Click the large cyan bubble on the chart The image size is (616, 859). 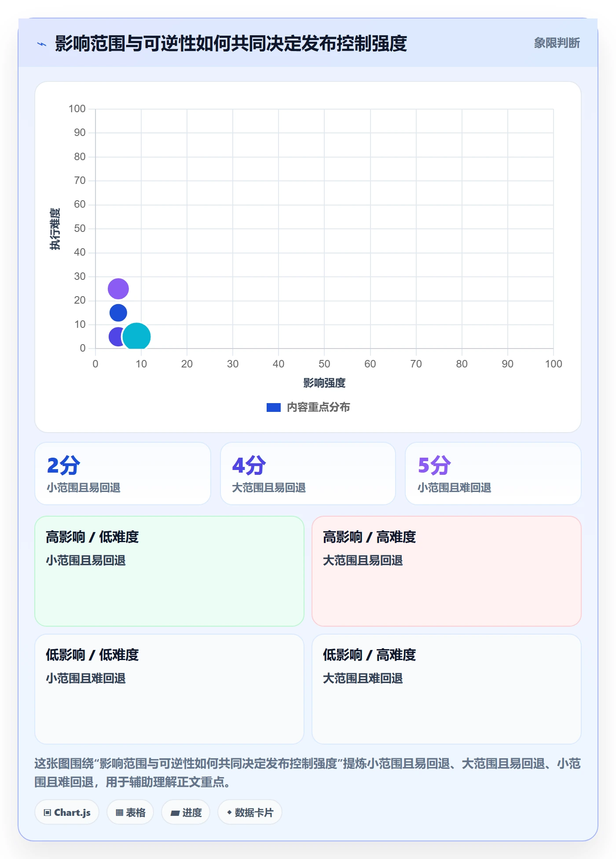pyautogui.click(x=136, y=337)
